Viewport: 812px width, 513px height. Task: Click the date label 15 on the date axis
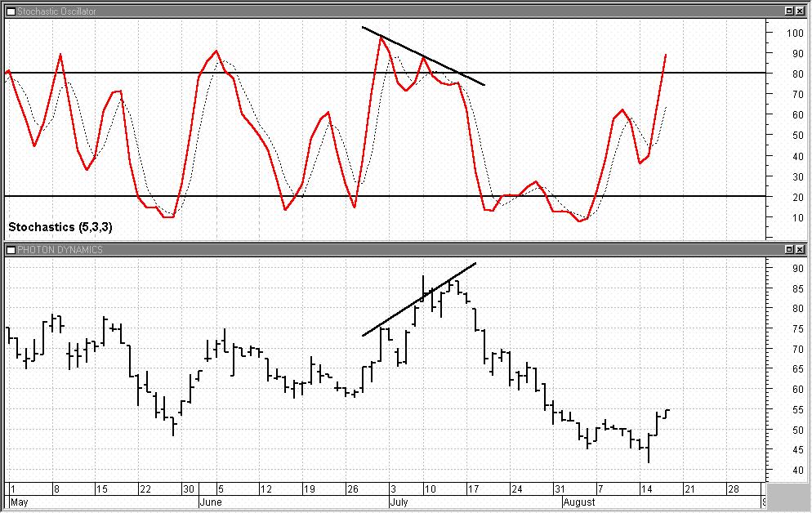102,489
